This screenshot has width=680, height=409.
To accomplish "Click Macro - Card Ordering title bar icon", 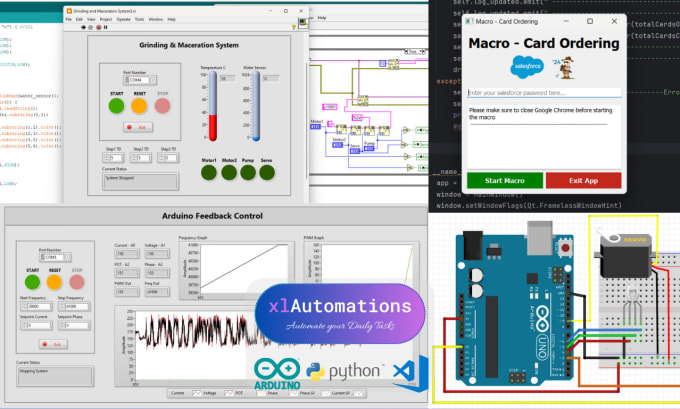I will coord(469,21).
